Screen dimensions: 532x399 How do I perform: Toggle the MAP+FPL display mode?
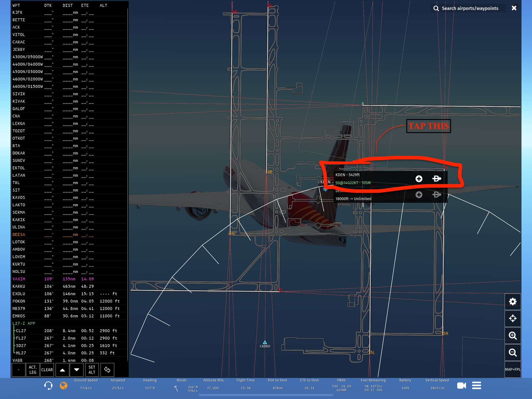(x=513, y=369)
